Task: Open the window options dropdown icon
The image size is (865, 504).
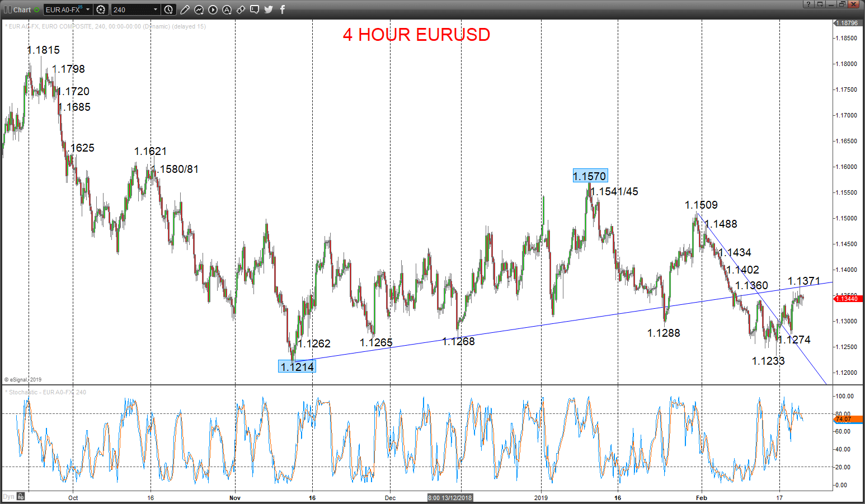Action: pos(820,4)
